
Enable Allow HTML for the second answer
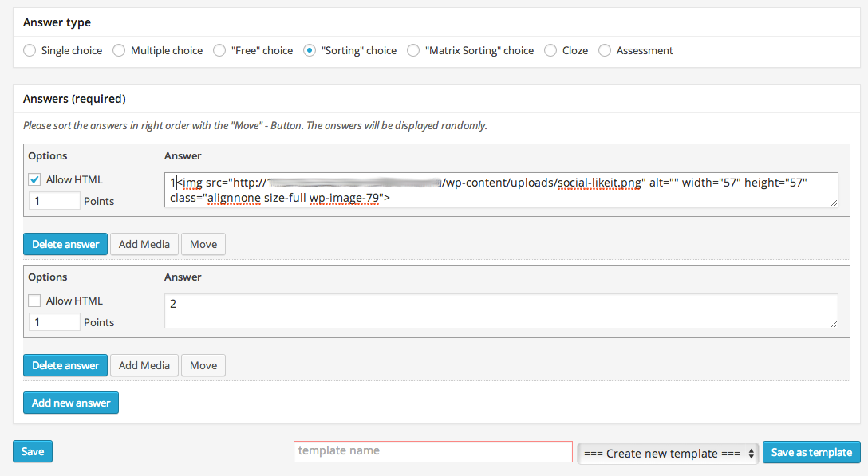[x=34, y=301]
